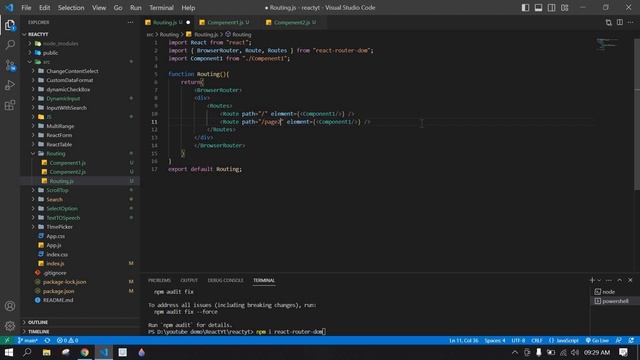
Task: Click the remote window icon in the status bar
Action: pos(7,340)
